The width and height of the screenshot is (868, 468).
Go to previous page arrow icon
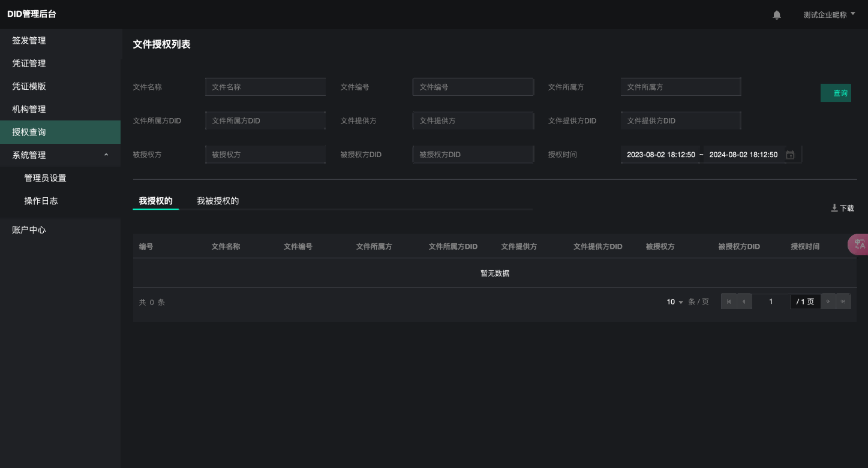pos(744,302)
